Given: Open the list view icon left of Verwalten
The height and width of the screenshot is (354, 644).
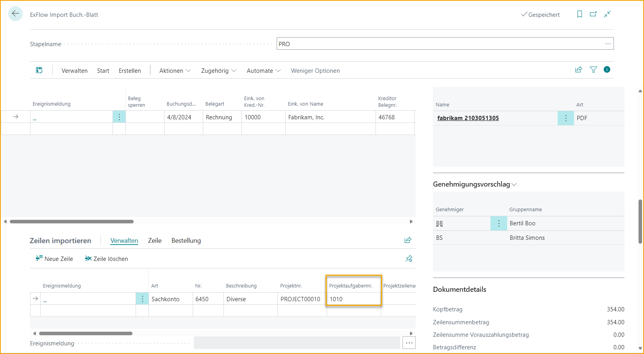Looking at the screenshot, I should click(x=39, y=70).
